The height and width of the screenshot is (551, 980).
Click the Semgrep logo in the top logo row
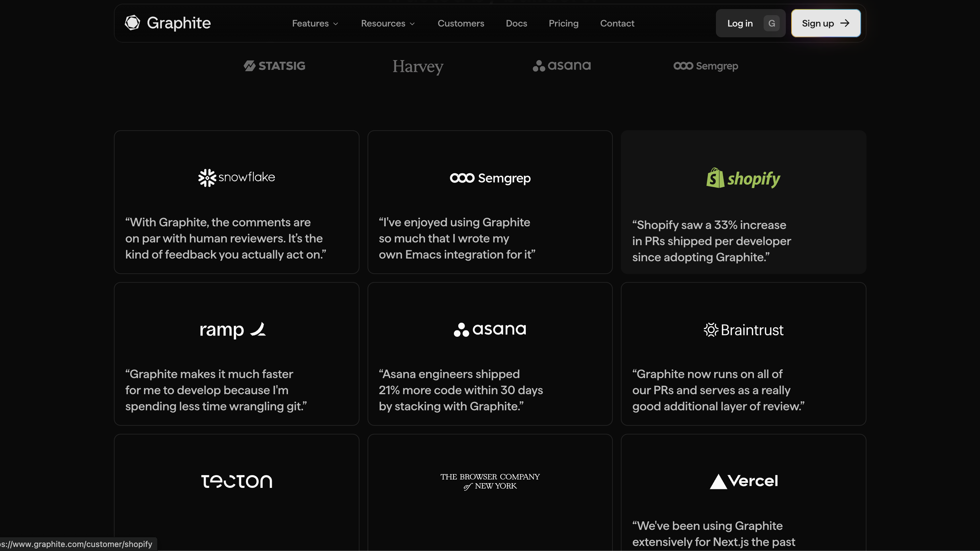(705, 66)
